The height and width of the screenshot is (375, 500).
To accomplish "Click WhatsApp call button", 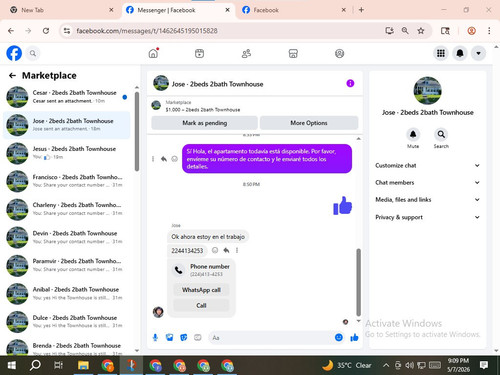I will pos(201,290).
